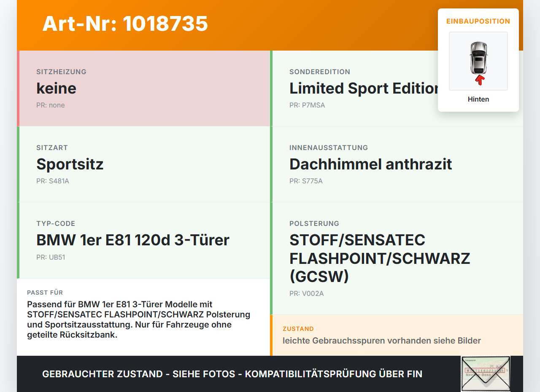Select the PR: S775A code
The height and width of the screenshot is (392, 540).
[306, 181]
